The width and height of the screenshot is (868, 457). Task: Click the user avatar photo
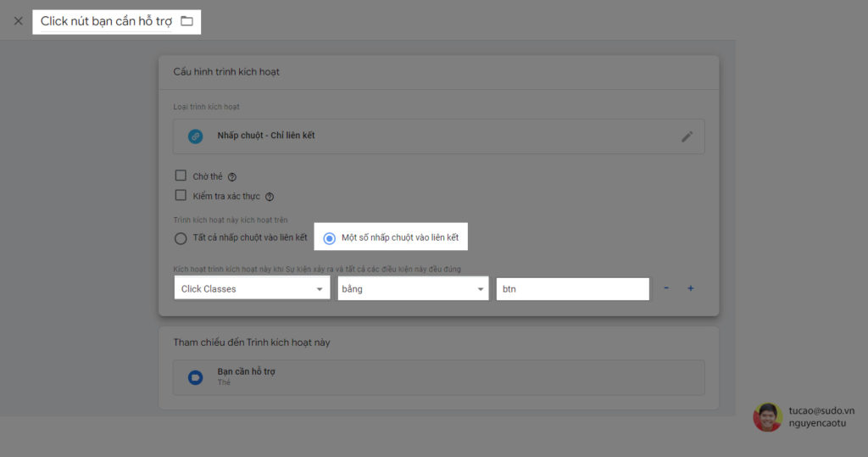(x=767, y=416)
